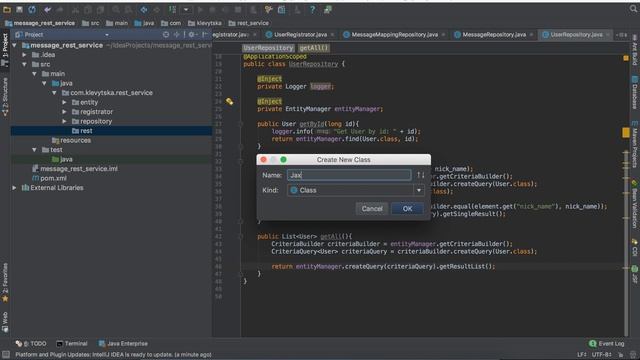Open the run configuration dropdown in toolbar

tap(186, 9)
